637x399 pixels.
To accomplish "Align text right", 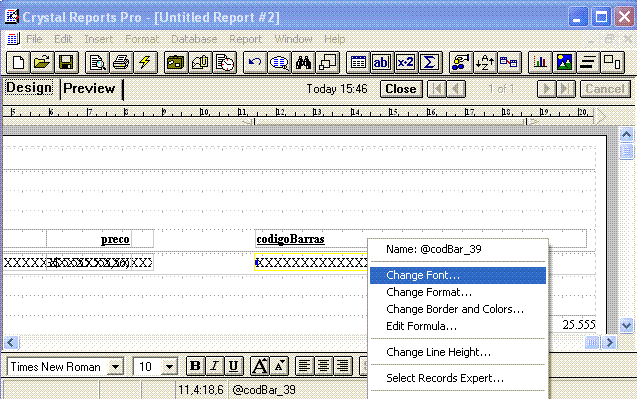I will [343, 366].
